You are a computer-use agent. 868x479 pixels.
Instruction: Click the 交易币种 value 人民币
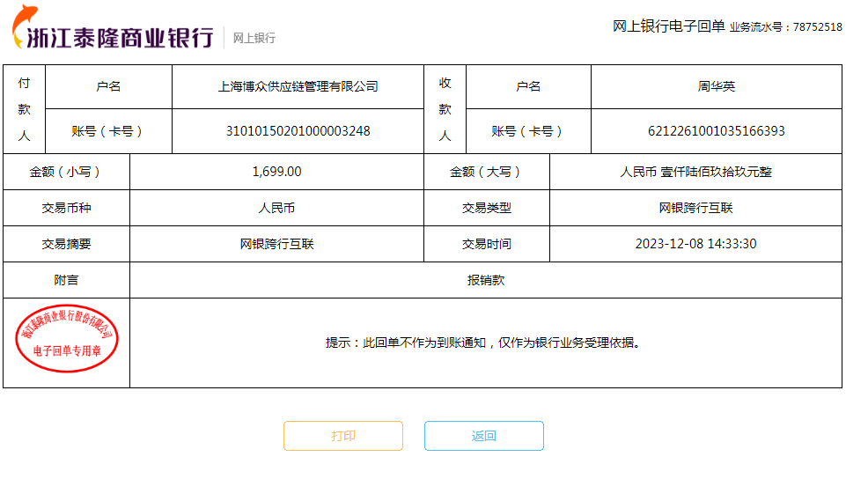276,208
